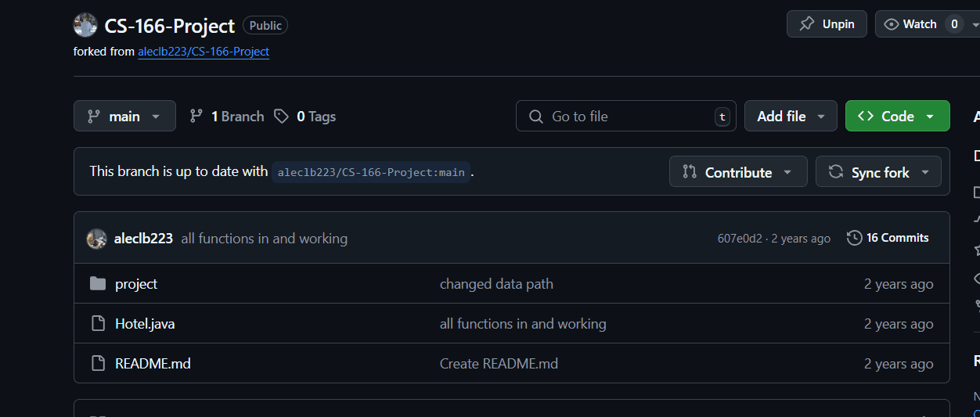Screen dimensions: 980x417
Task: Click the CS-166-Project repository title
Action: click(x=170, y=26)
